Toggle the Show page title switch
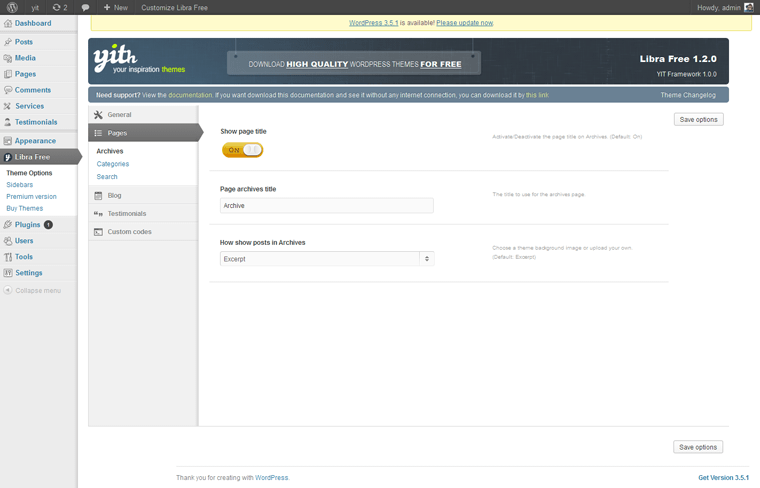Image resolution: width=760 pixels, height=488 pixels. [242, 150]
